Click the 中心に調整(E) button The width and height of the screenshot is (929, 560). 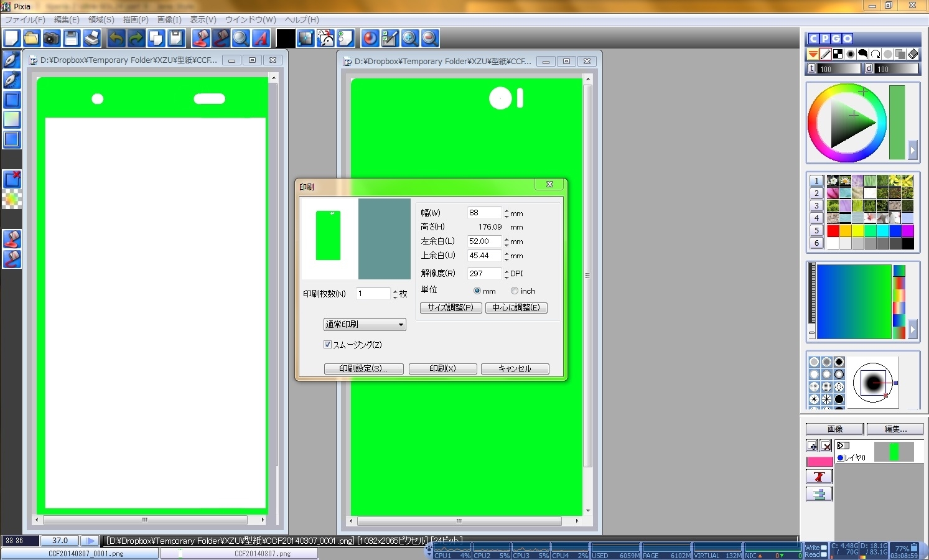coord(516,308)
